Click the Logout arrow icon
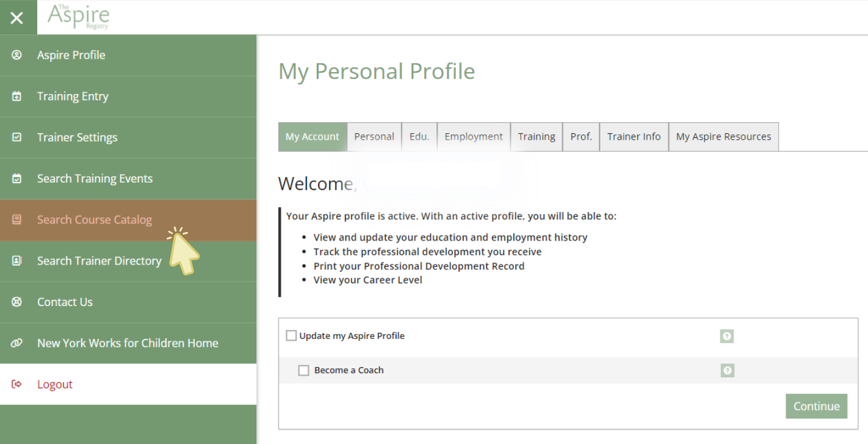The width and height of the screenshot is (868, 444). pos(16,384)
